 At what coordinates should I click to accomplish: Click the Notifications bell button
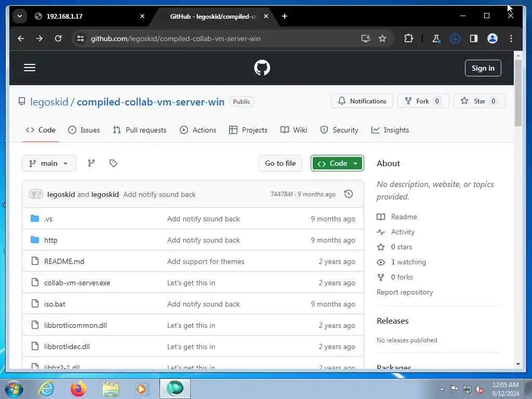point(362,101)
